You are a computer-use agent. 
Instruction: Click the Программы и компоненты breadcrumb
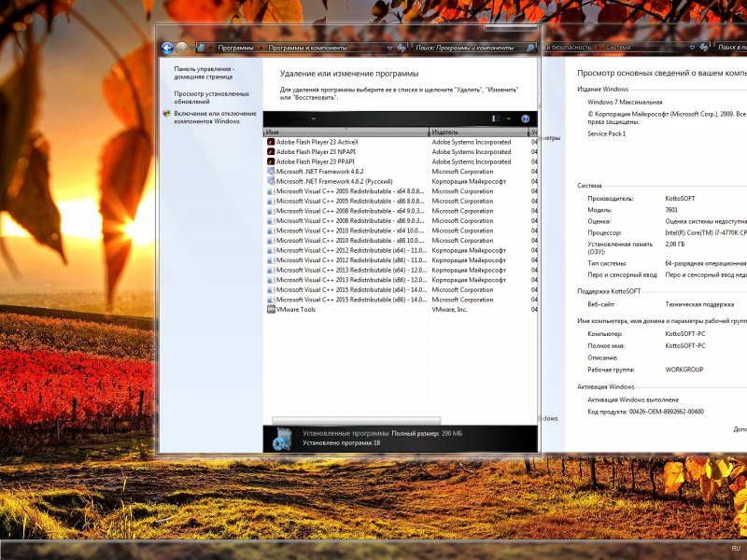308,48
